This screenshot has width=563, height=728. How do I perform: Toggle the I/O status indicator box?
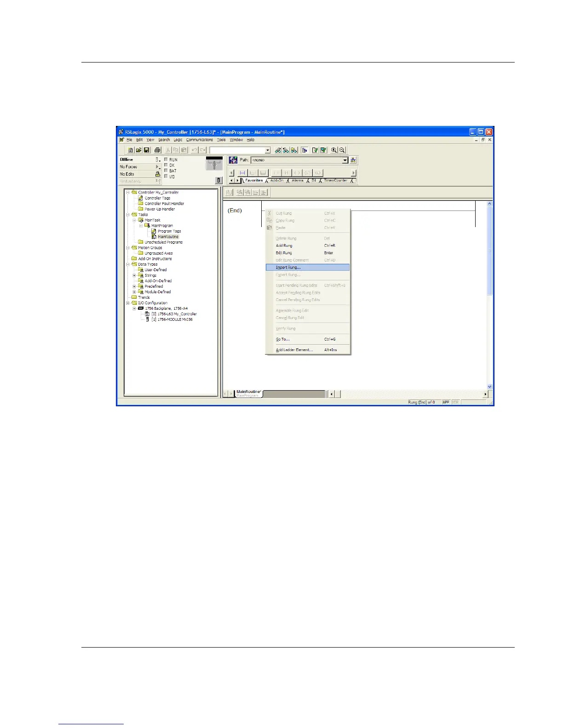[x=166, y=176]
